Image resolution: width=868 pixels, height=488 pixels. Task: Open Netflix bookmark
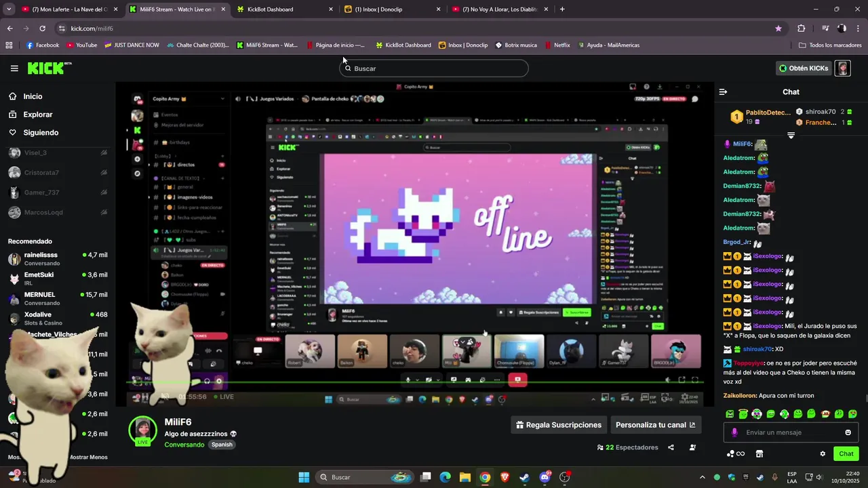[557, 45]
